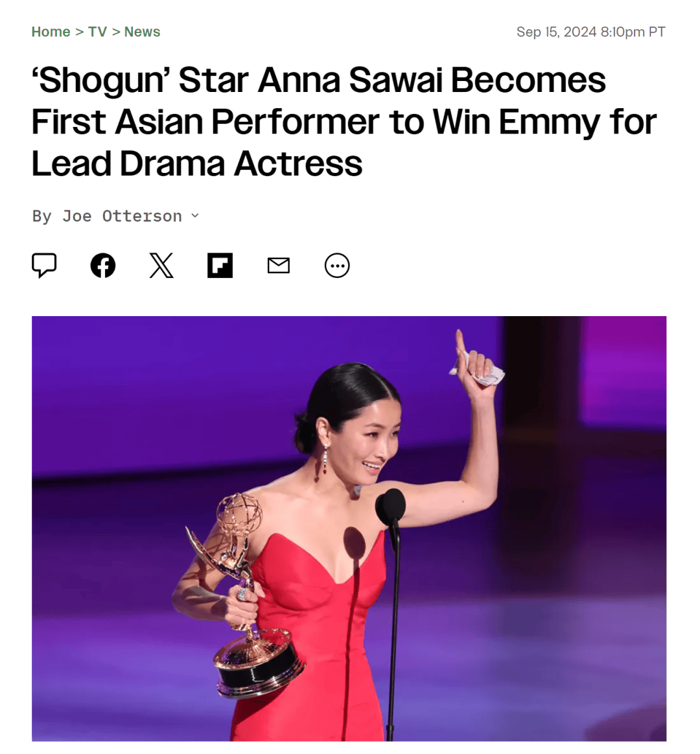
Task: Go to Home breadcrumb link
Action: pos(51,32)
